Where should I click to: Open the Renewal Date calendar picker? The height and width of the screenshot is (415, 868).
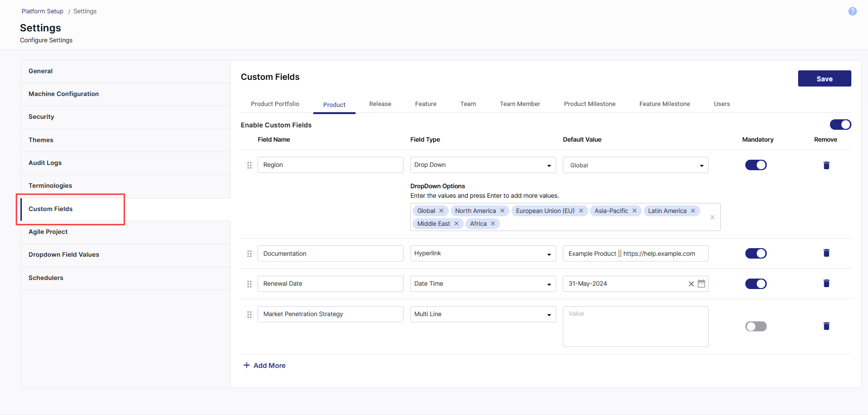[701, 284]
